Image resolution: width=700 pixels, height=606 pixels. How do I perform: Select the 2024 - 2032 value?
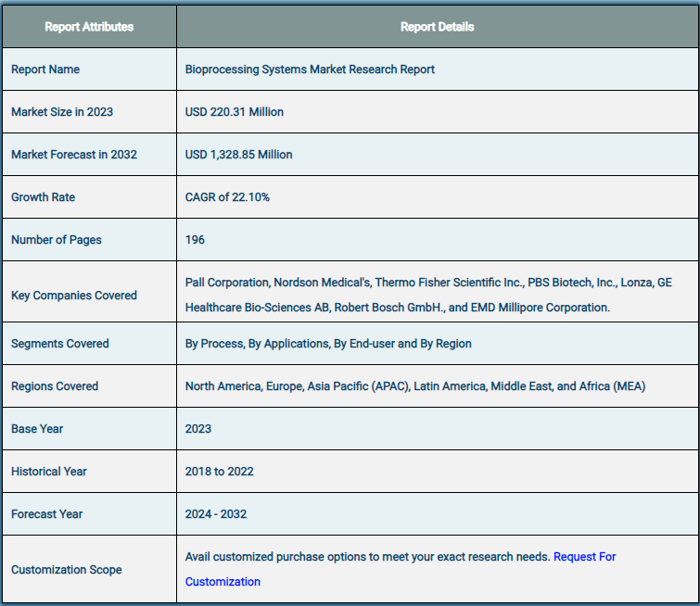coord(216,514)
